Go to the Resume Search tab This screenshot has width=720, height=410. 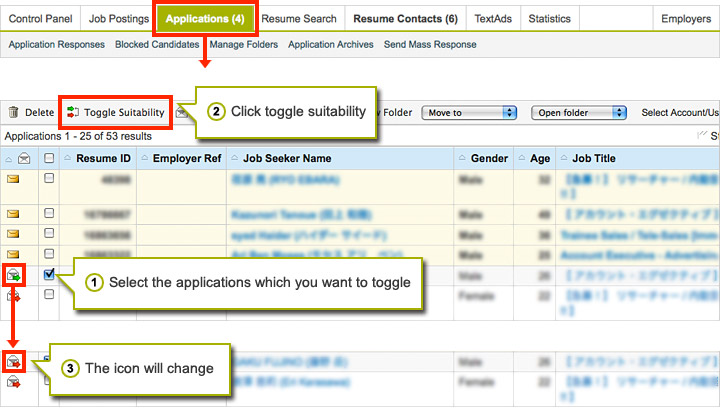tap(299, 19)
